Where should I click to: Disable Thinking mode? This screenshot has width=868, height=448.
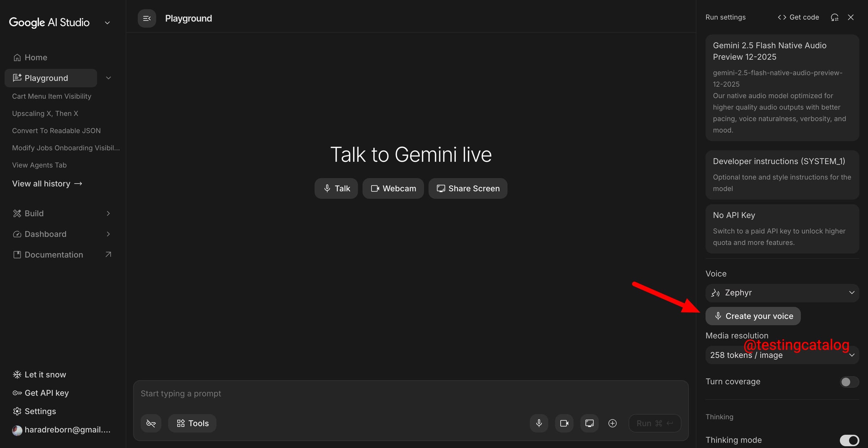pos(849,440)
